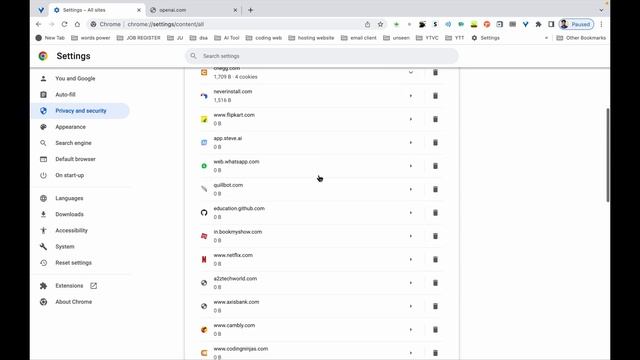Delete data for neverinstall.com
The image size is (640, 360).
435,96
